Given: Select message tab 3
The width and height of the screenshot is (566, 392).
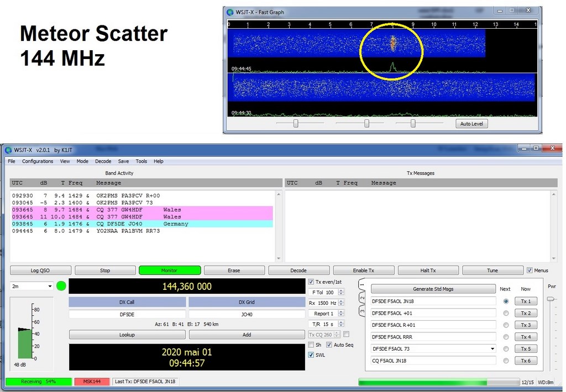Looking at the screenshot, I should coord(362,310).
